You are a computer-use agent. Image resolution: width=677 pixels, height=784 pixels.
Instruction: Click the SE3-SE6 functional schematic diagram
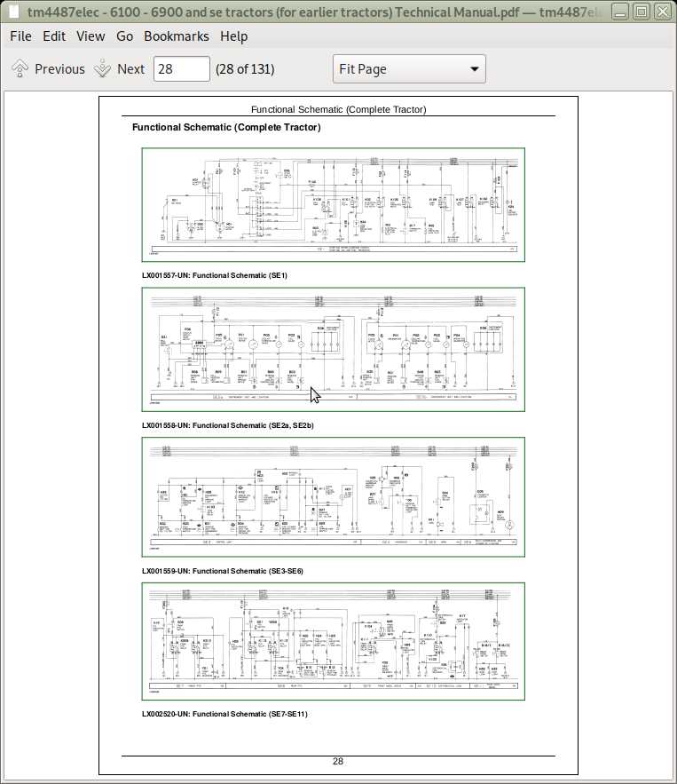[334, 497]
